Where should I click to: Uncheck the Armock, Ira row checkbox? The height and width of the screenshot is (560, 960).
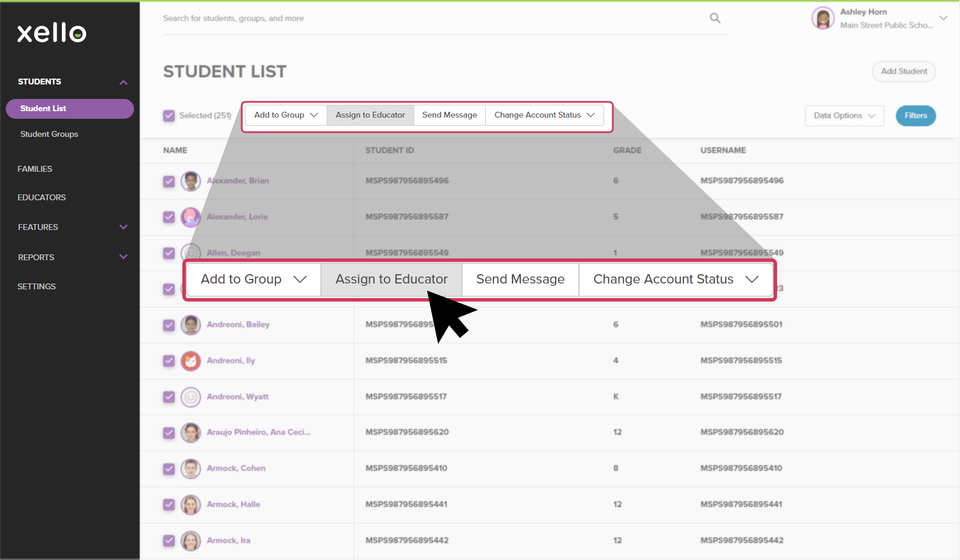coord(169,541)
